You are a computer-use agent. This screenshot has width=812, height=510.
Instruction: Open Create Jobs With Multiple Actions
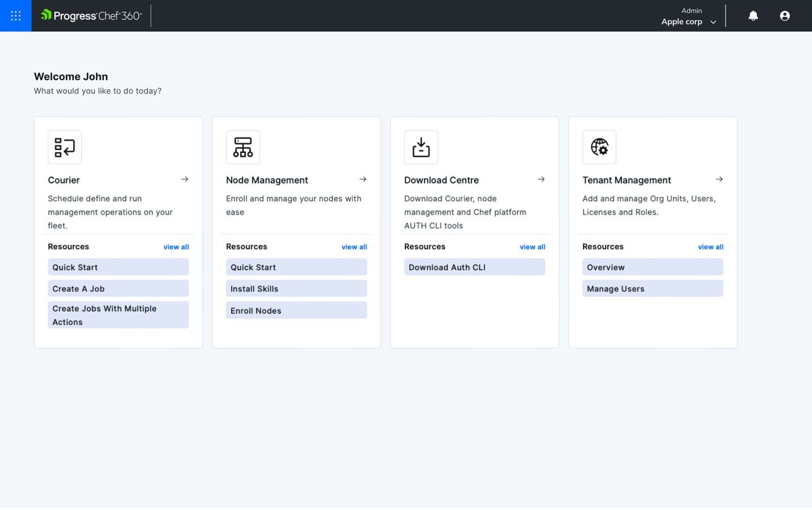tap(118, 315)
